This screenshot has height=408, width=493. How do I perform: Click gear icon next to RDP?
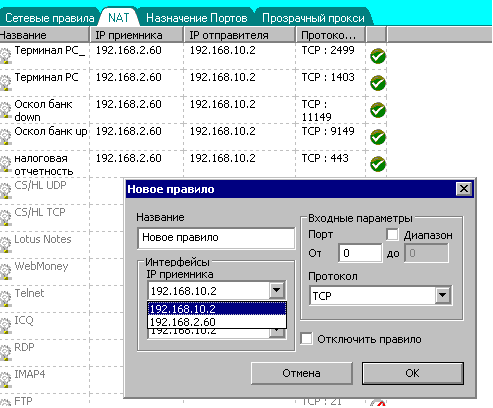point(5,353)
